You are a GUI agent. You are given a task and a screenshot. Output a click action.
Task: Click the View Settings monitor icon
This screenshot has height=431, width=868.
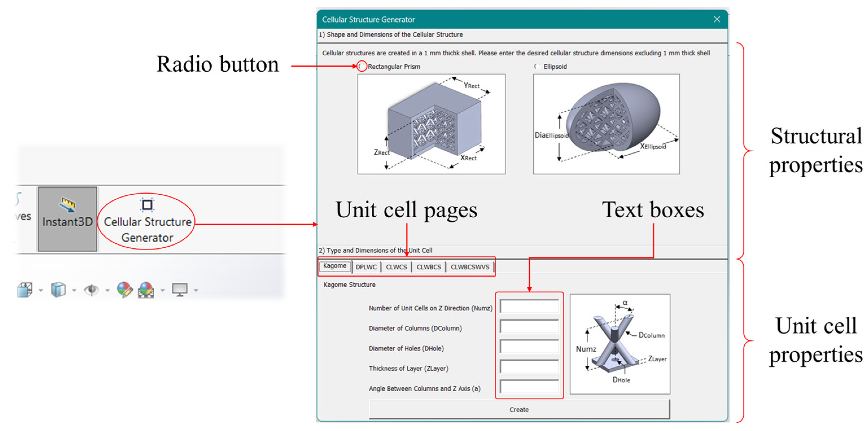click(179, 290)
